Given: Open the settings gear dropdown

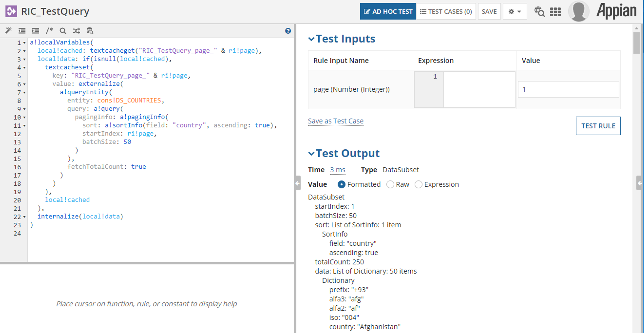Looking at the screenshot, I should coord(515,12).
